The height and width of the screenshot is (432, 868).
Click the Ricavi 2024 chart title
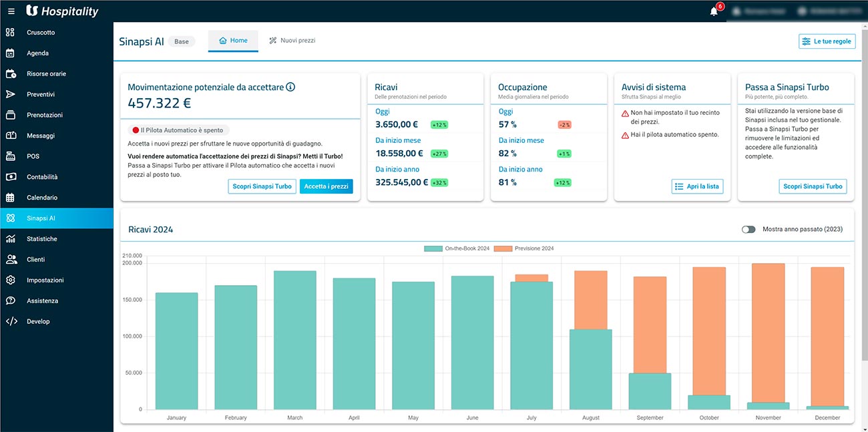[x=151, y=230]
